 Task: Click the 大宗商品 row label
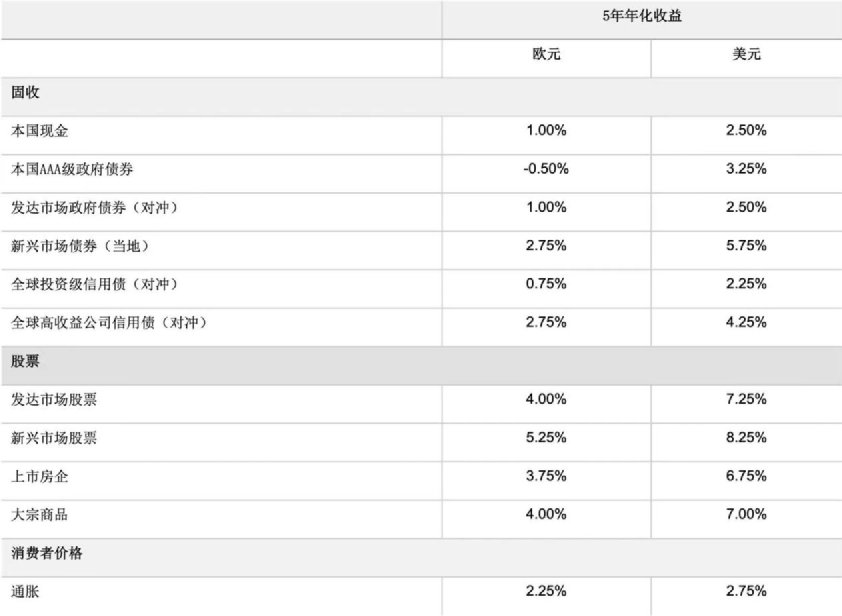(x=39, y=514)
